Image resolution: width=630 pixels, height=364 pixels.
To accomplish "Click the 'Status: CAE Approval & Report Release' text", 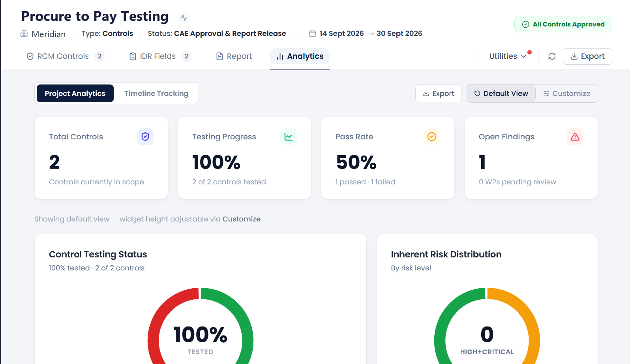I will [x=217, y=34].
